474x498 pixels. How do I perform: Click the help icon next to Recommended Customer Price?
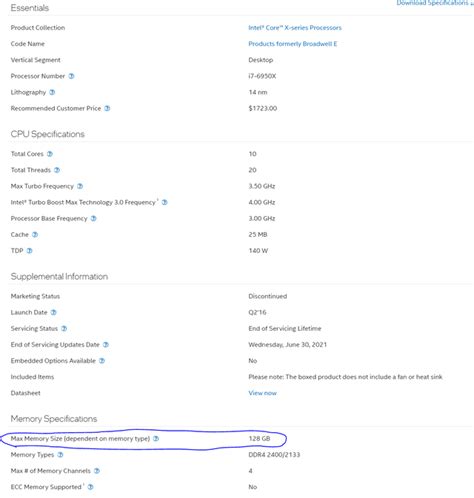pos(107,108)
